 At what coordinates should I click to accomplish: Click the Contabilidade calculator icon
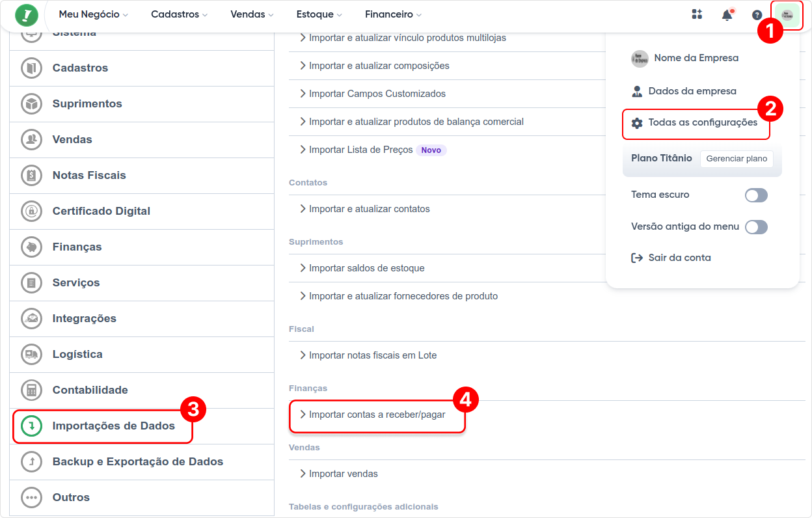coord(31,390)
